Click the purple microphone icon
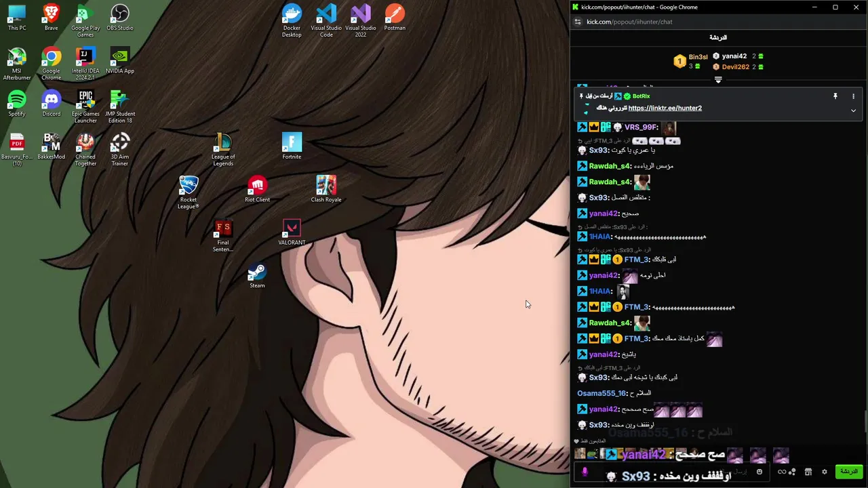 click(x=585, y=472)
